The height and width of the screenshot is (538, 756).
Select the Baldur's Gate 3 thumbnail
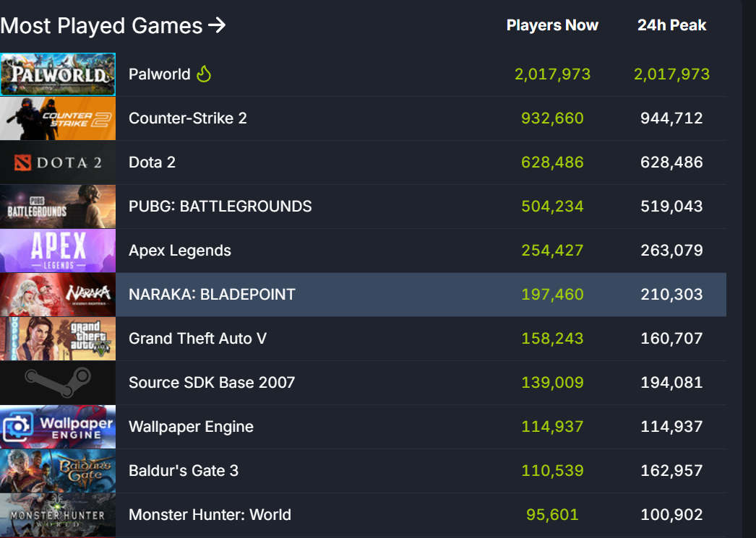[58, 471]
